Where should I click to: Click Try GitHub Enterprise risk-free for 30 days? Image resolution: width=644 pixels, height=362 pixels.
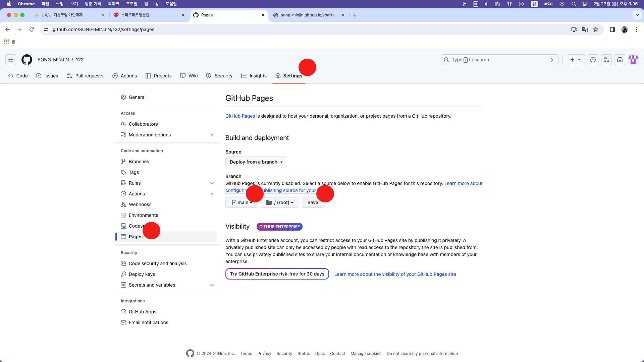click(x=277, y=274)
